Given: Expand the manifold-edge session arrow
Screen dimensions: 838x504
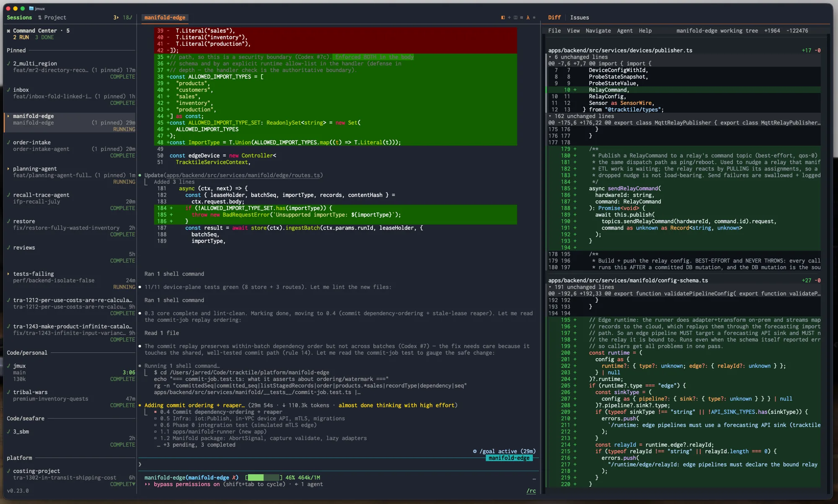Looking at the screenshot, I should 8,116.
